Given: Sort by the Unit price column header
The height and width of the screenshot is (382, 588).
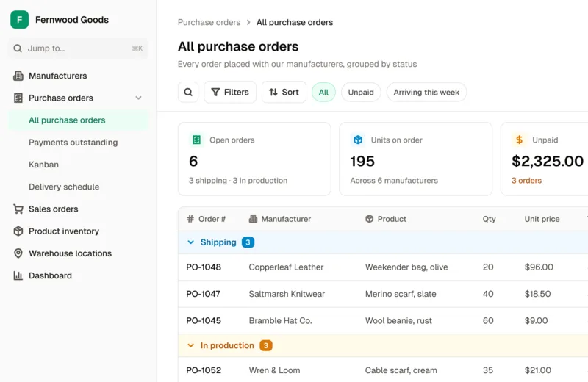Looking at the screenshot, I should (542, 219).
